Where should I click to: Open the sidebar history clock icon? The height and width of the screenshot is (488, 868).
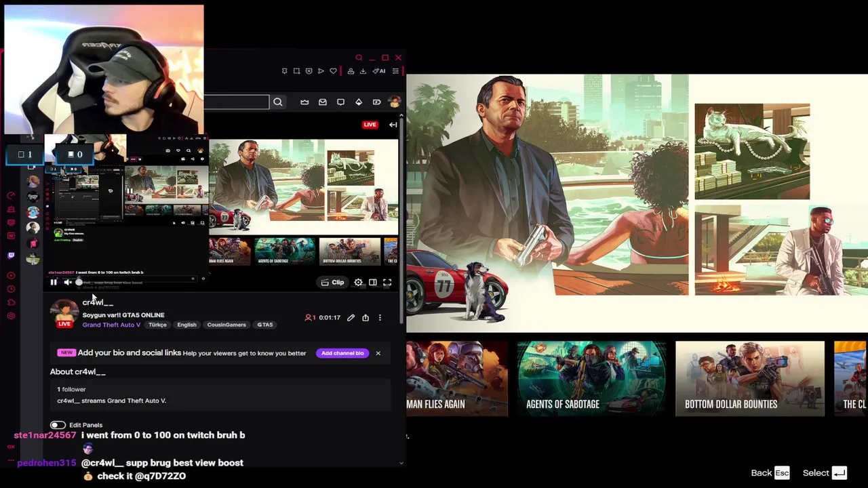coord(11,289)
